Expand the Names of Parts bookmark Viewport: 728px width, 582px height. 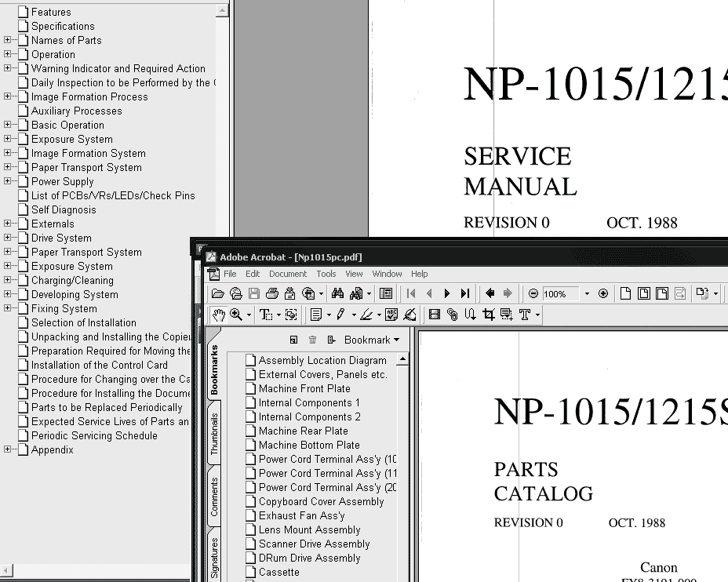pos(7,40)
